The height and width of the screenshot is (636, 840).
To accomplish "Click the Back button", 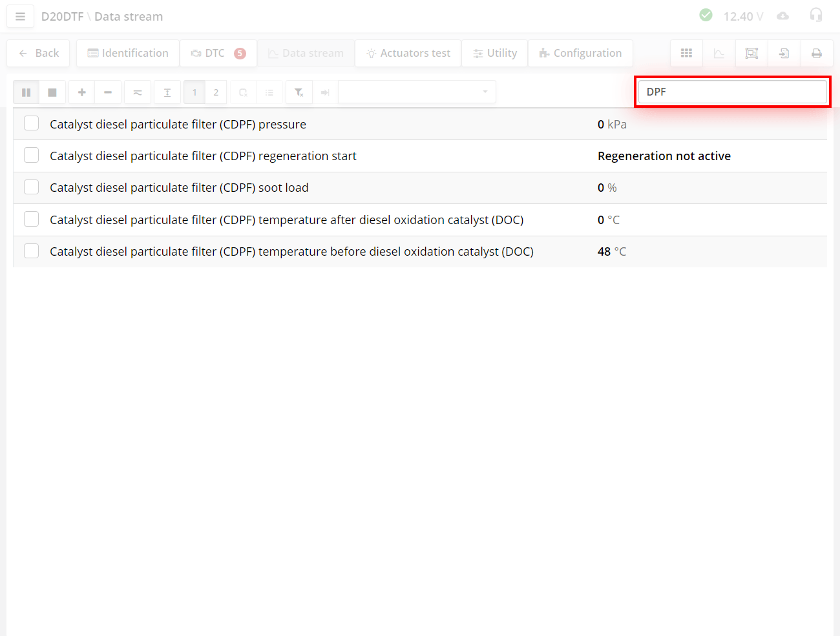I will (x=39, y=53).
